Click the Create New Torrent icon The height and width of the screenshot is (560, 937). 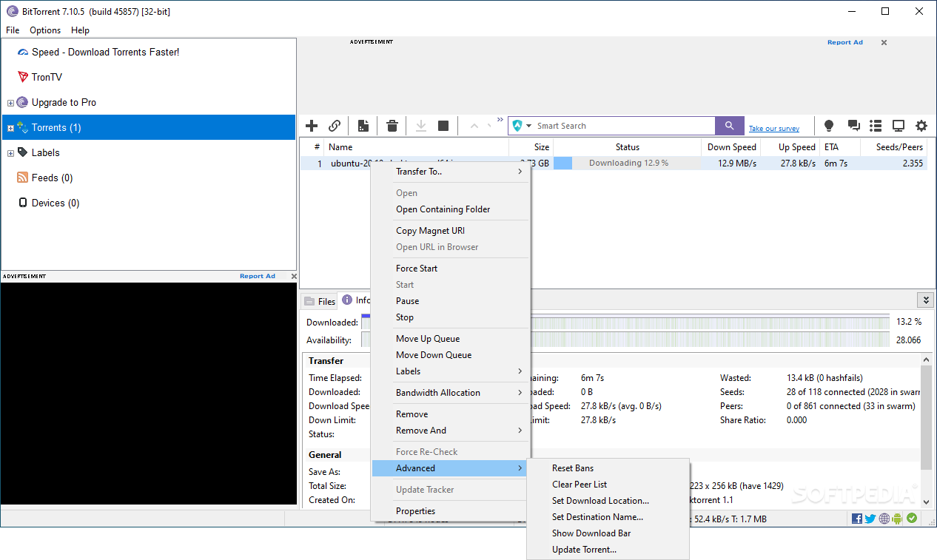(x=363, y=126)
